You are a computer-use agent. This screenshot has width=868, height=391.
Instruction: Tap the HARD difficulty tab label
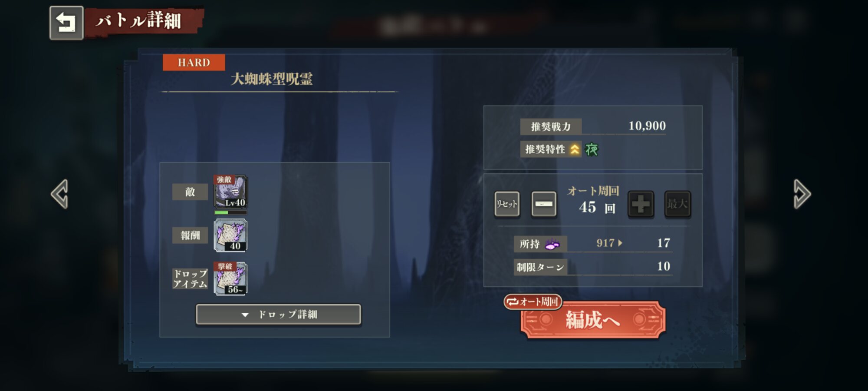pyautogui.click(x=194, y=63)
